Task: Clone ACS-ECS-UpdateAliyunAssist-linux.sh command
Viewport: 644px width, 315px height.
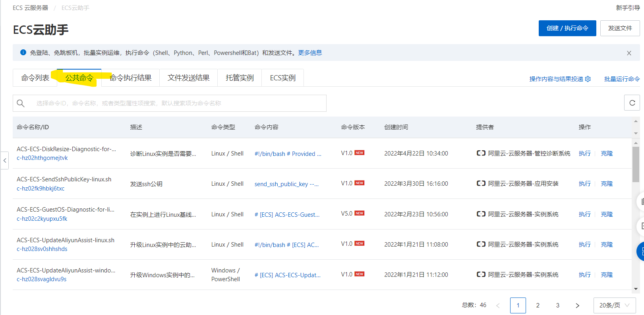Action: [x=607, y=245]
